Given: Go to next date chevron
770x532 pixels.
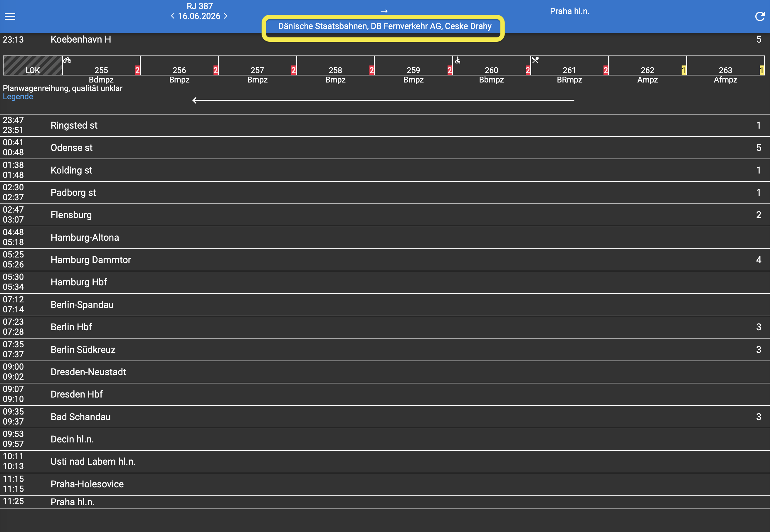Looking at the screenshot, I should tap(226, 16).
